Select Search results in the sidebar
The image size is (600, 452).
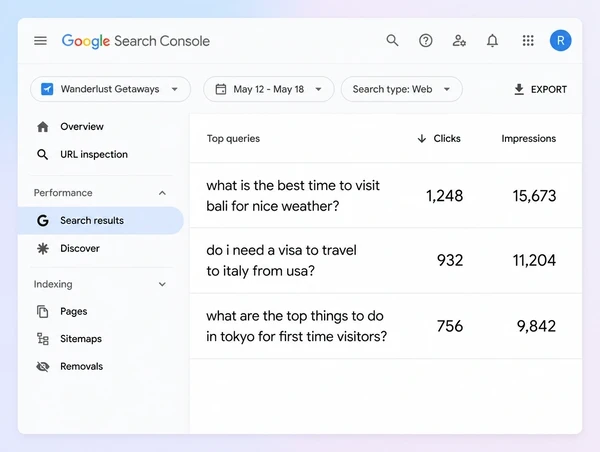(100, 220)
